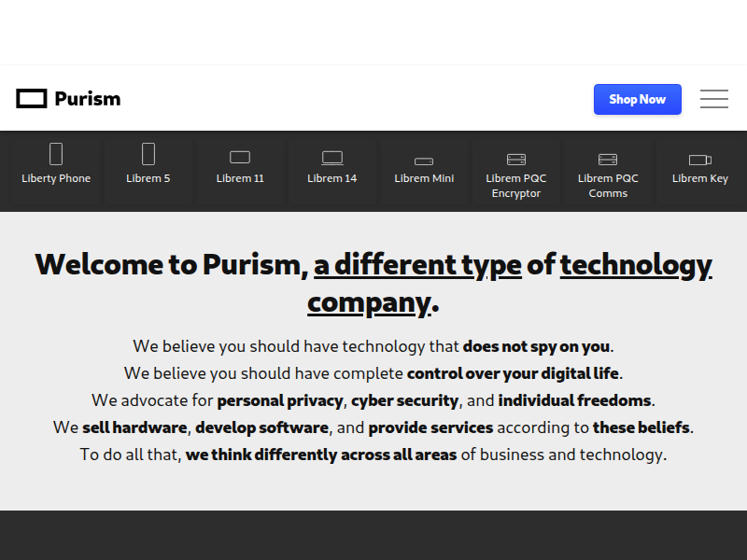Click the Purism rectangle logo icon
Image resolution: width=747 pixels, height=560 pixels.
(32, 99)
